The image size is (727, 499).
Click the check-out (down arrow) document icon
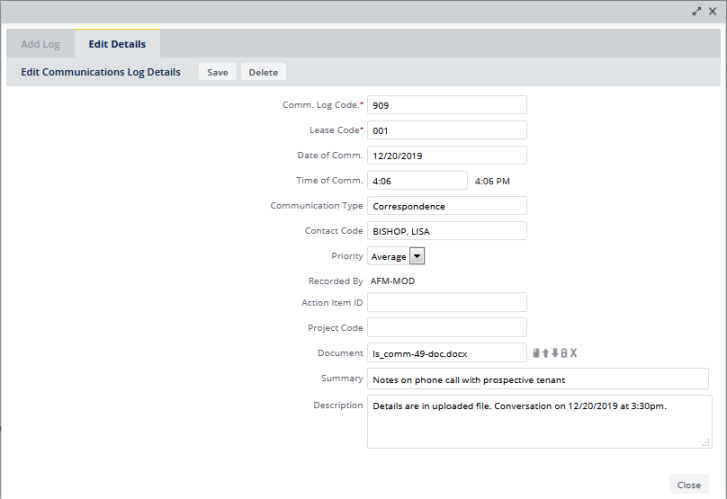555,353
